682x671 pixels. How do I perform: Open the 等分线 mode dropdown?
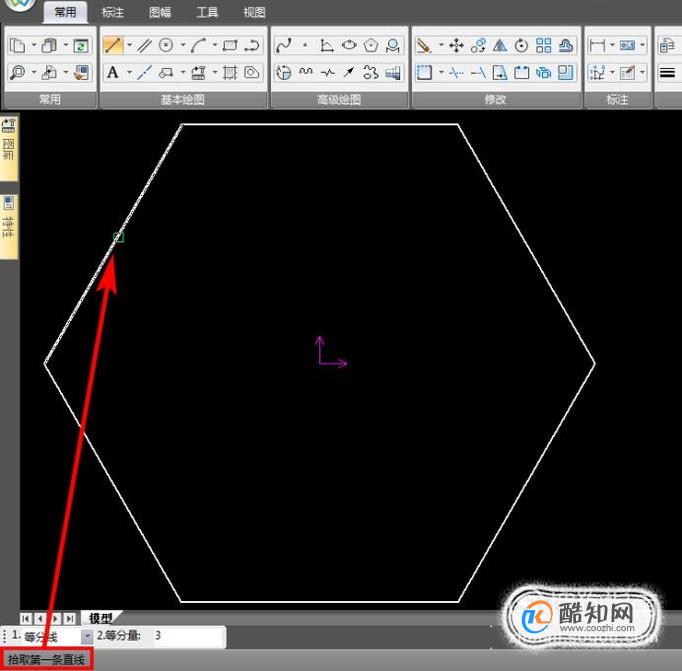pyautogui.click(x=87, y=637)
